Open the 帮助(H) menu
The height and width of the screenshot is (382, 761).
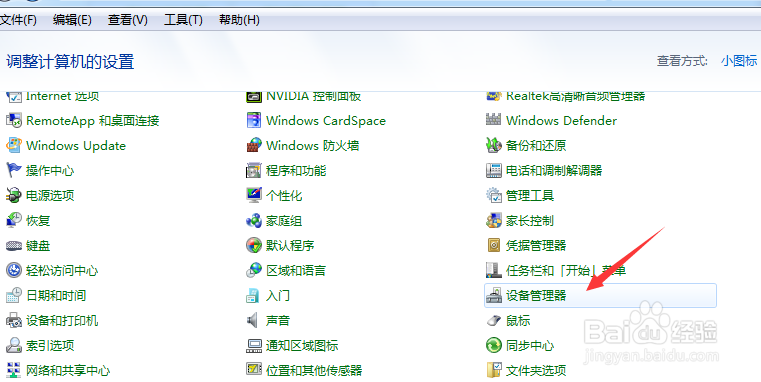[x=239, y=20]
